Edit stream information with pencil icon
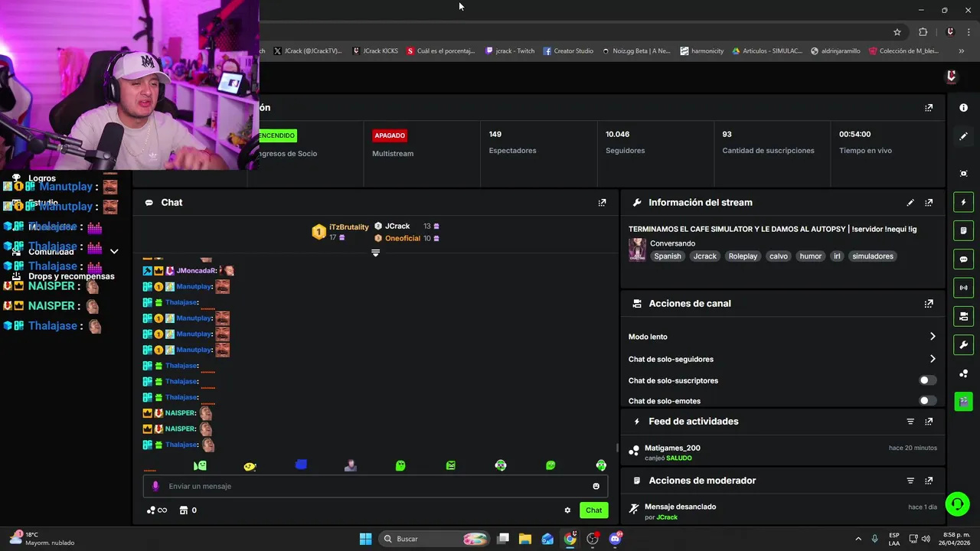980x551 pixels. pyautogui.click(x=910, y=203)
